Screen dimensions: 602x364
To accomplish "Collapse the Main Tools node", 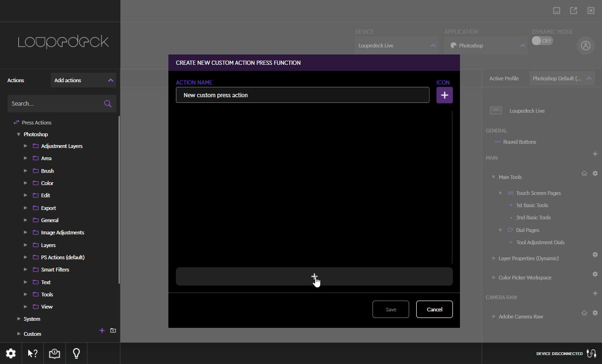I will point(493,177).
